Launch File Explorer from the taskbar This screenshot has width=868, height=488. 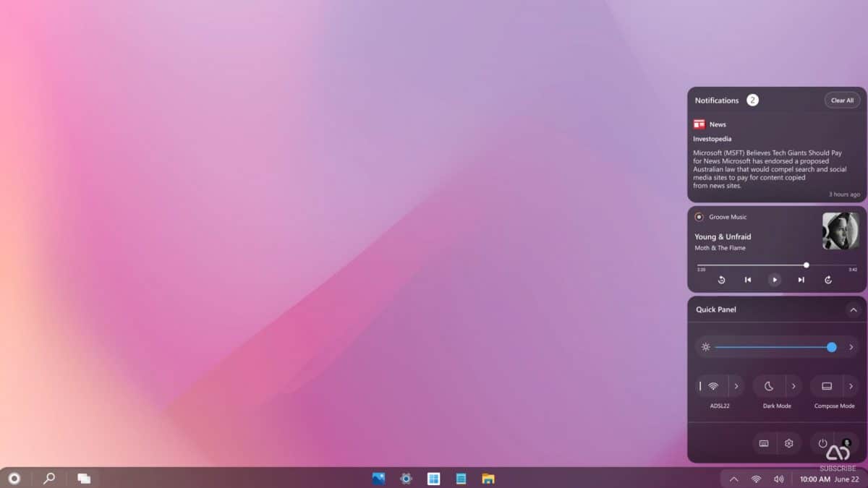(488, 479)
